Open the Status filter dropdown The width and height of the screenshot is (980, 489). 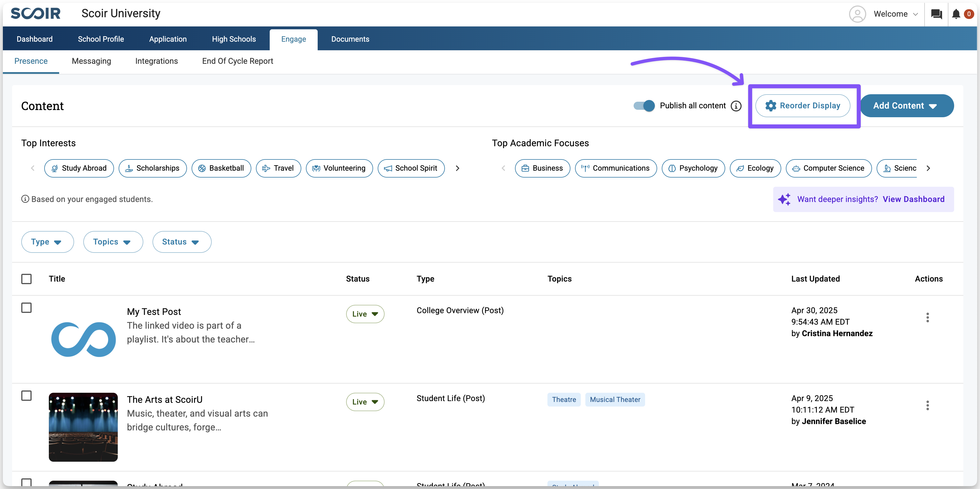(182, 242)
